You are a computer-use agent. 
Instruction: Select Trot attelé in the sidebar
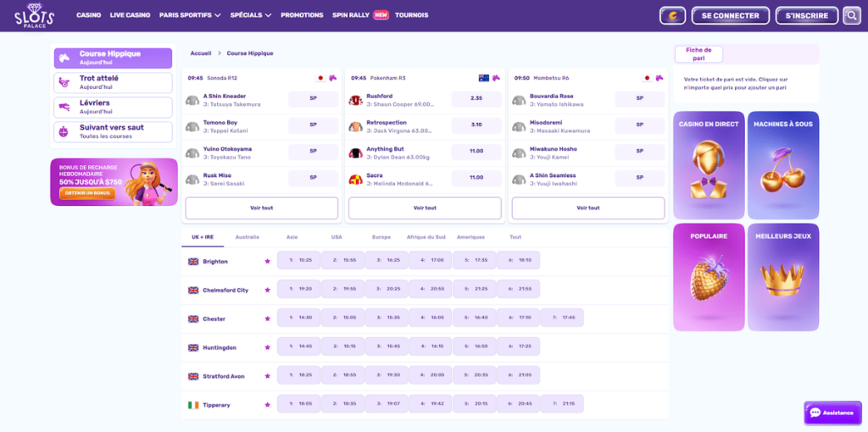coord(113,83)
